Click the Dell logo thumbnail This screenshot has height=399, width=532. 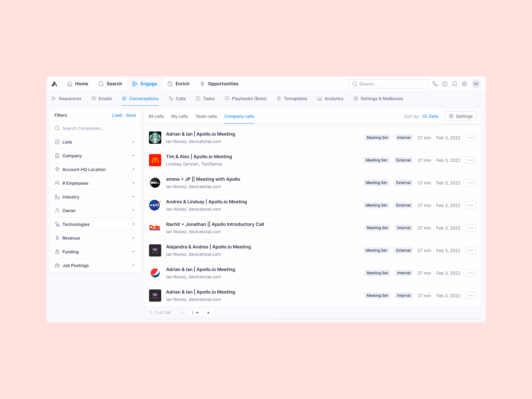pyautogui.click(x=155, y=183)
